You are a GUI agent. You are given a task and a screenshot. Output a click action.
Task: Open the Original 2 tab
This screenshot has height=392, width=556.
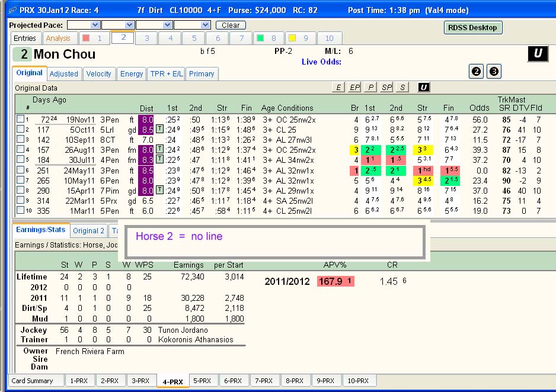click(x=89, y=231)
